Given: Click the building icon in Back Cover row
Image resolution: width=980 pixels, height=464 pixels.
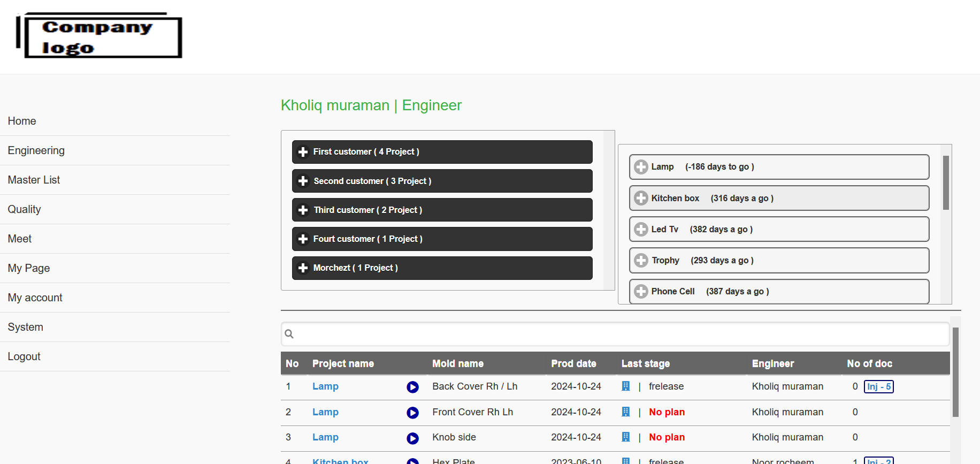Looking at the screenshot, I should 626,386.
